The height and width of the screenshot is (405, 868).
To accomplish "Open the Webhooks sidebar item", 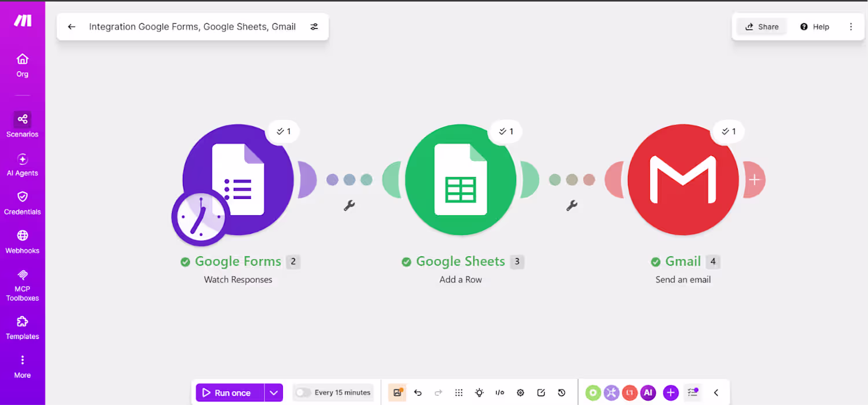I will point(22,242).
